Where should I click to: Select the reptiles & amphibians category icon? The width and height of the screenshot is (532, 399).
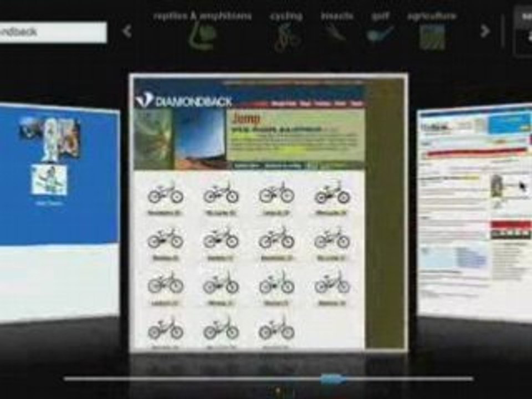[x=203, y=37]
